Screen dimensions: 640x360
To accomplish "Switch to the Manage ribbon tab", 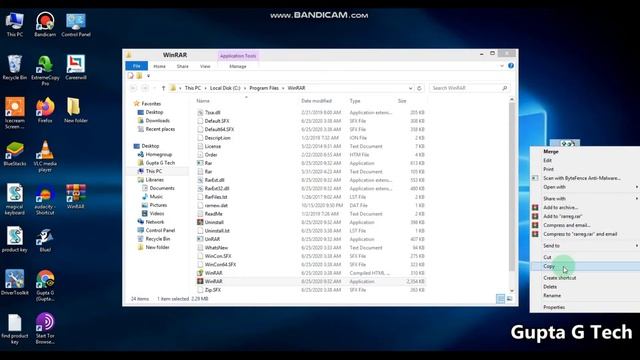I will [x=238, y=66].
